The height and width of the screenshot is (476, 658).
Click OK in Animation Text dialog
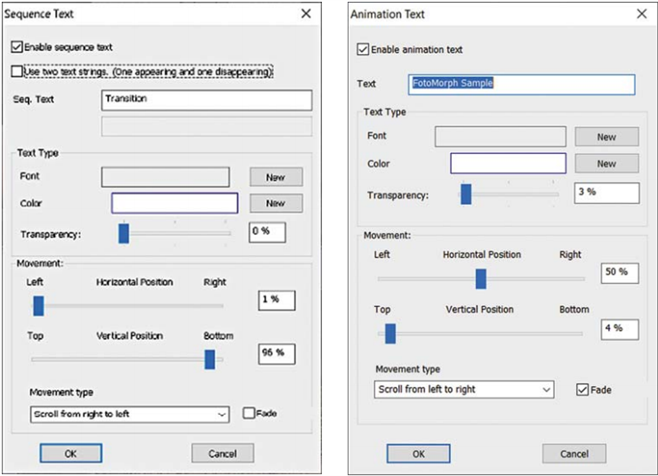click(x=418, y=453)
